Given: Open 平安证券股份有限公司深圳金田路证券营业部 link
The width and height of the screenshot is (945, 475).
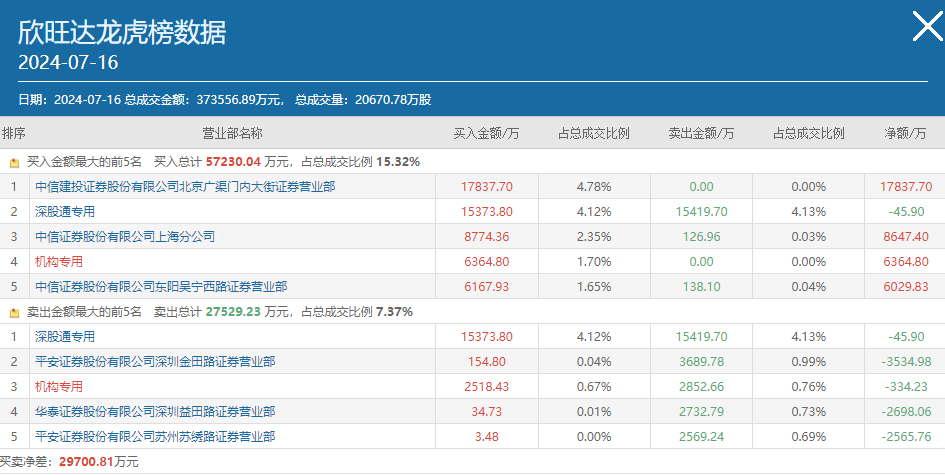Looking at the screenshot, I should pyautogui.click(x=155, y=362).
